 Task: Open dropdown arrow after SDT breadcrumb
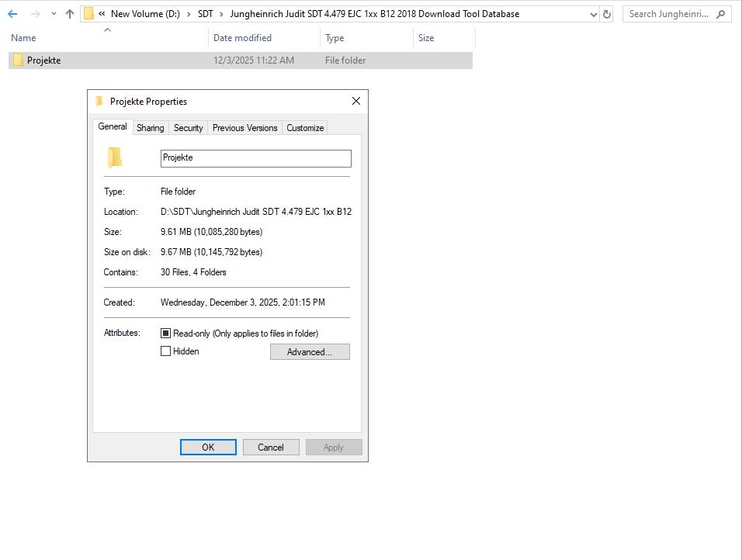point(221,14)
